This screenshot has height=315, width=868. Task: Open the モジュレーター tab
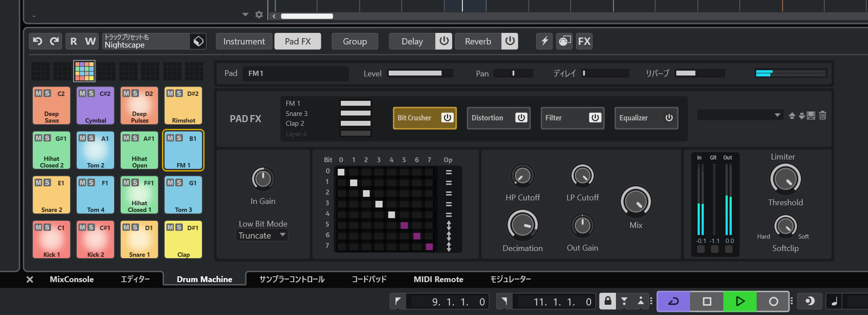510,279
